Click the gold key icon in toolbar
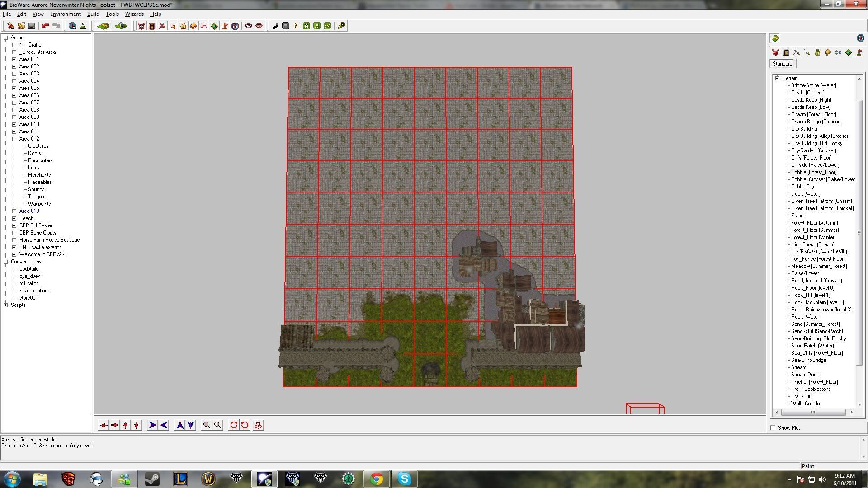This screenshot has width=868, height=488. (341, 26)
